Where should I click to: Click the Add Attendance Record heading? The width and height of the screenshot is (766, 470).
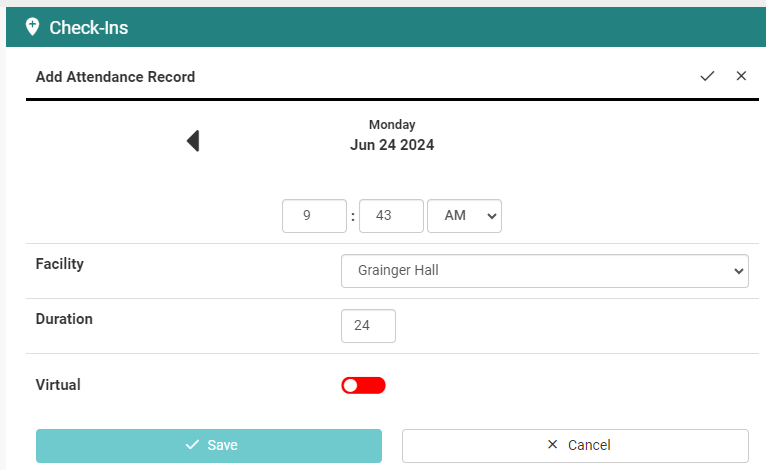115,77
